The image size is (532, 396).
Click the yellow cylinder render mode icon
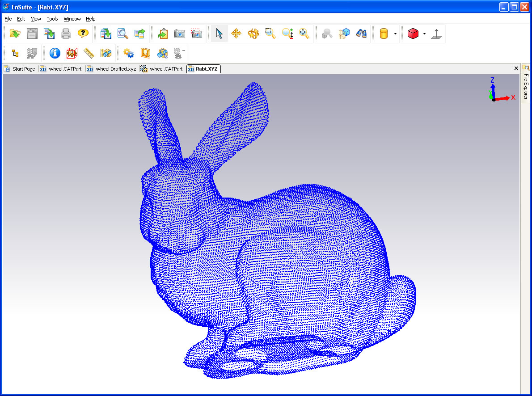pos(384,34)
